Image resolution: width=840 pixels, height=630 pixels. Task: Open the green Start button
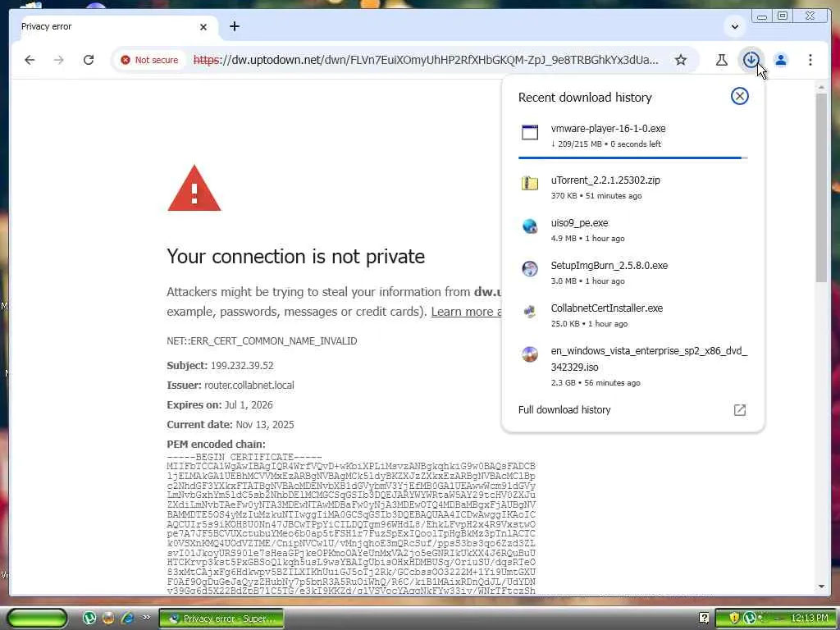click(x=37, y=619)
